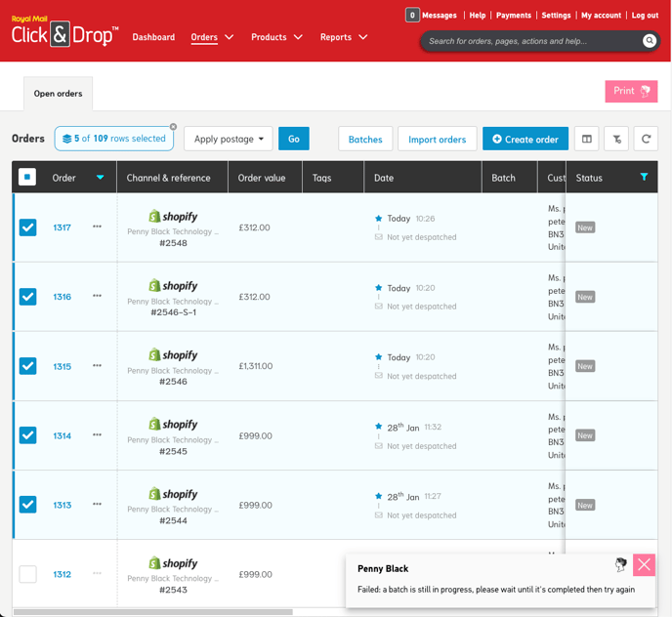Click the search field for orders and help
The image size is (672, 617).
pyautogui.click(x=532, y=41)
